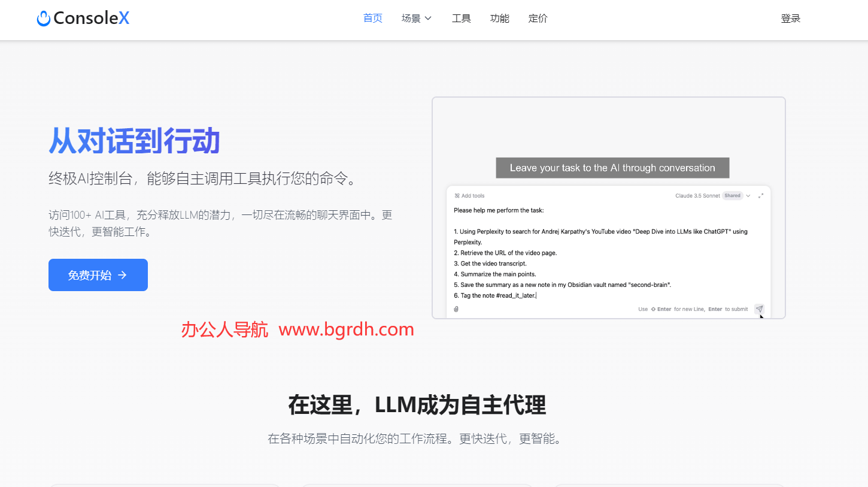Image resolution: width=868 pixels, height=487 pixels.
Task: Open the 定价 page from the navbar
Action: tap(538, 18)
